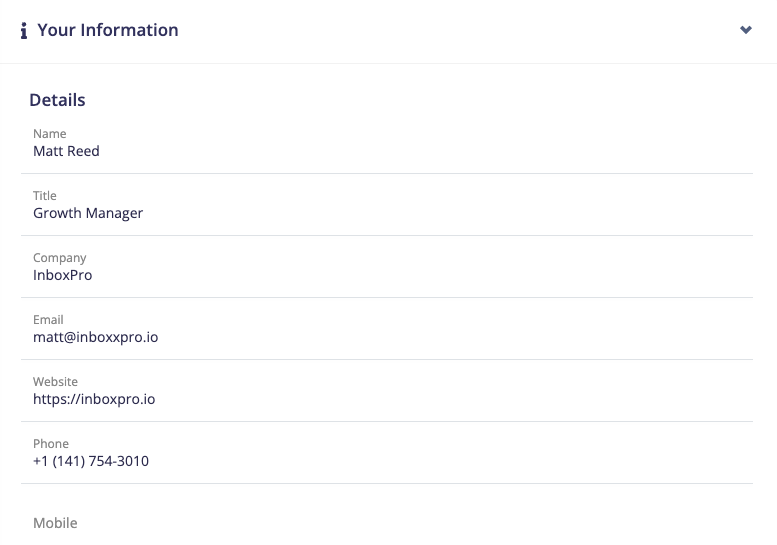
Task: Click the (141) area code in the phone number
Action: (x=71, y=461)
